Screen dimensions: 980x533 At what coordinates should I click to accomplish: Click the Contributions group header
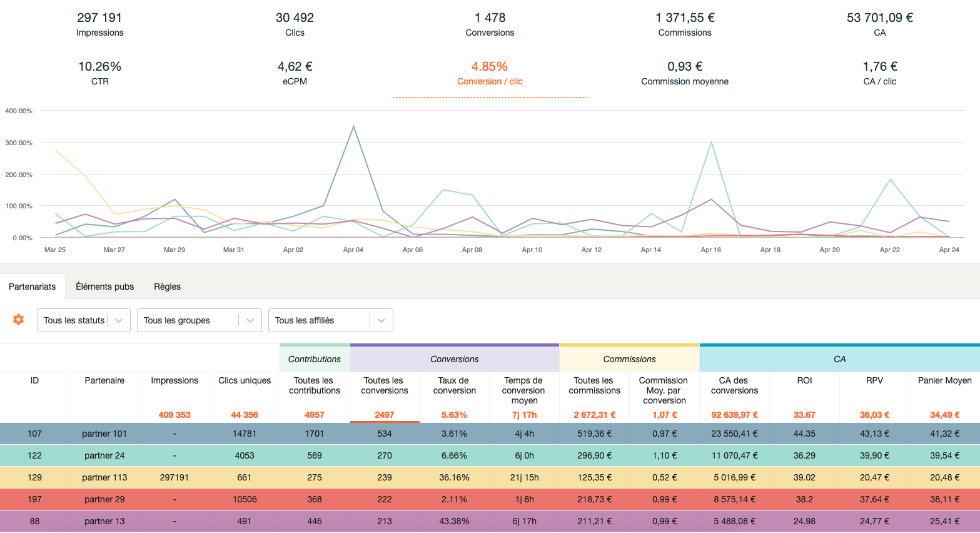tap(315, 359)
